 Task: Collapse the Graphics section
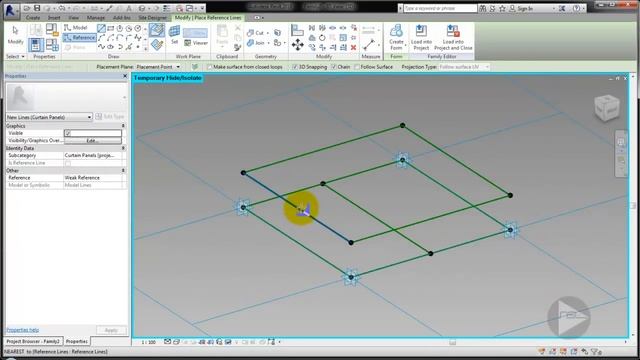click(x=123, y=126)
